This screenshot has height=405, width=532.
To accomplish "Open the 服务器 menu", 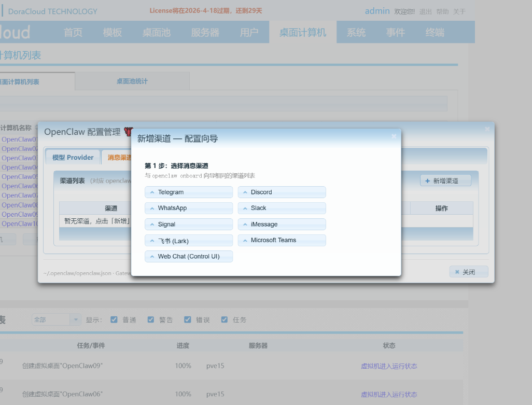I will 205,33.
